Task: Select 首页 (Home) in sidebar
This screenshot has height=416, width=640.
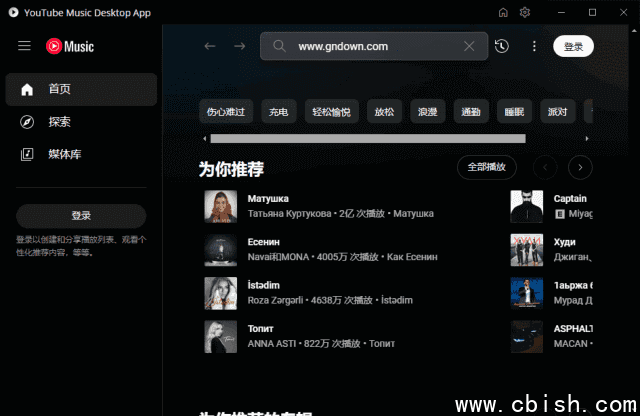Action: click(x=60, y=89)
